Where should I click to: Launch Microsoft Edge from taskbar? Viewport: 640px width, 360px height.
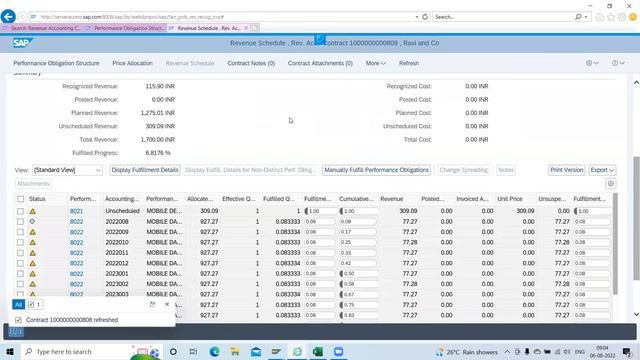(214, 351)
